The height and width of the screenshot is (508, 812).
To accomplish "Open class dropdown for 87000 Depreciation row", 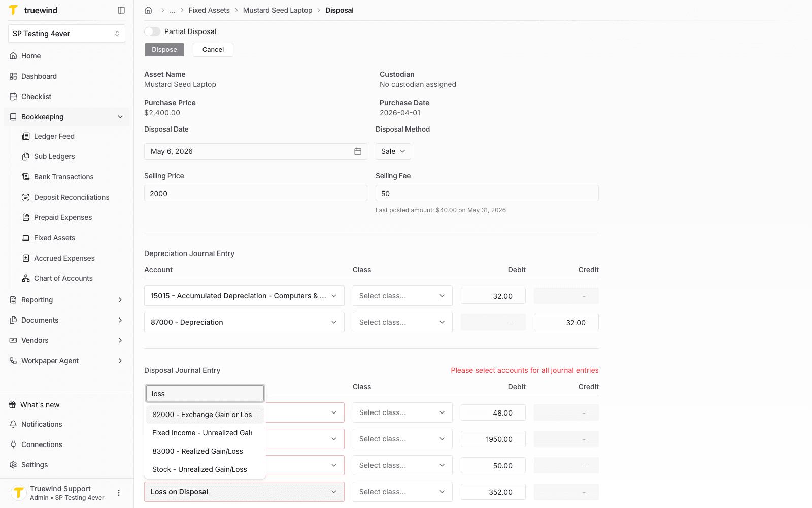I will coord(402,322).
